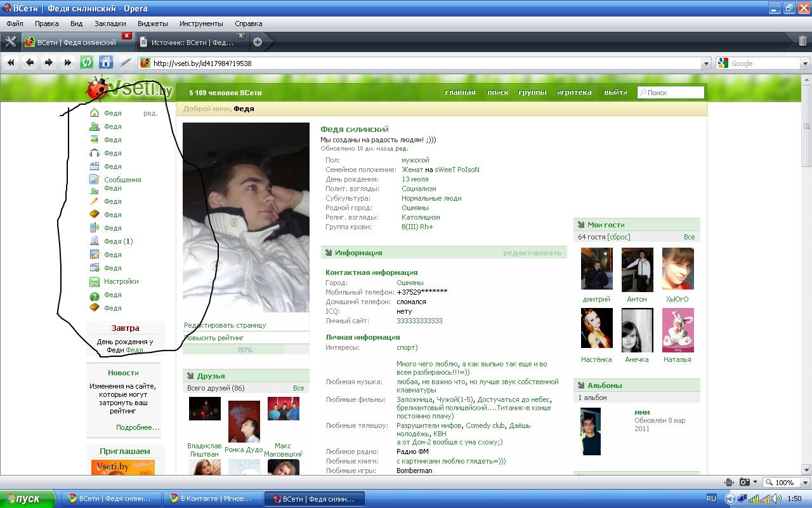
Task: Open Подробнее… in the Новости box
Action: (x=138, y=427)
